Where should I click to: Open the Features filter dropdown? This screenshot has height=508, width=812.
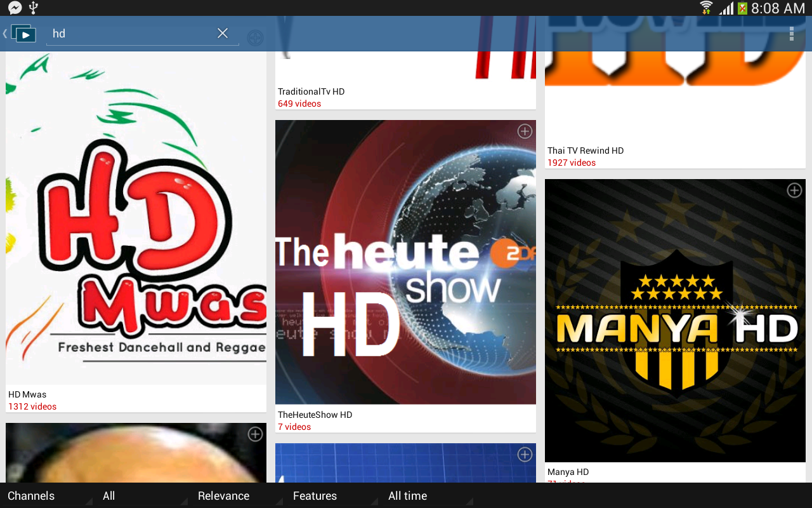pyautogui.click(x=333, y=496)
